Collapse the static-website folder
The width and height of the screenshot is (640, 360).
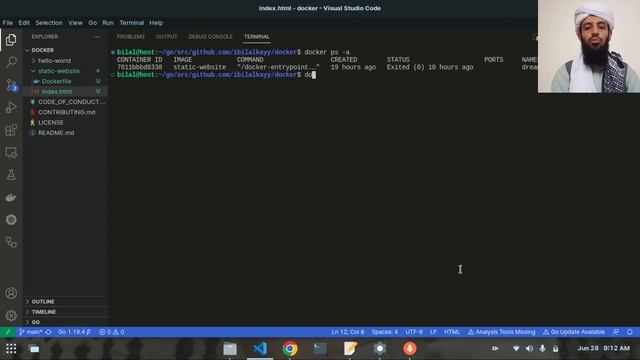coord(65,71)
